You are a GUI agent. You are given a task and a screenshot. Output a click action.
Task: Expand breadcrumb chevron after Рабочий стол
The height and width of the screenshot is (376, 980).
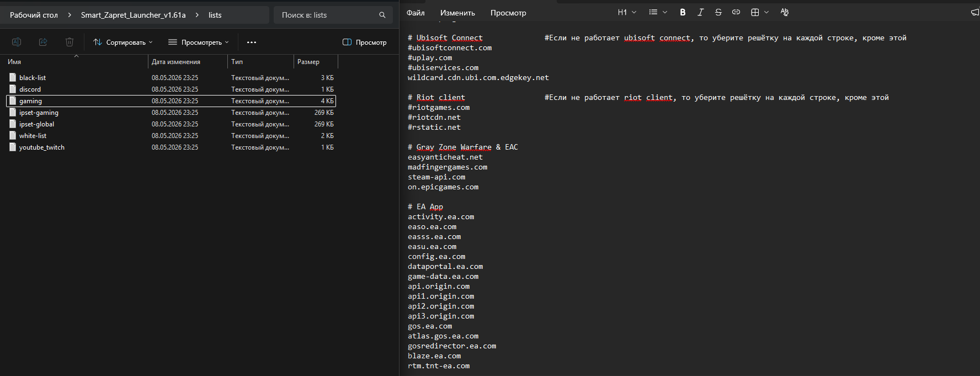(x=70, y=15)
